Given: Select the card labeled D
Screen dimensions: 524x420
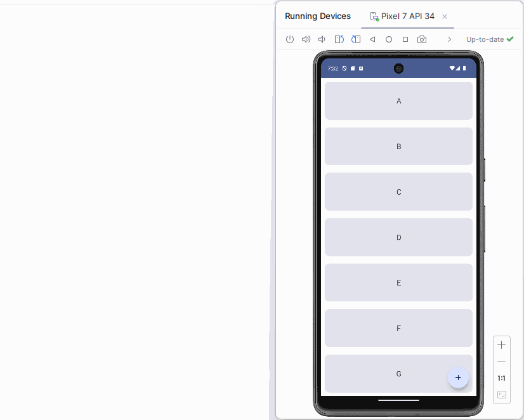Looking at the screenshot, I should [398, 237].
